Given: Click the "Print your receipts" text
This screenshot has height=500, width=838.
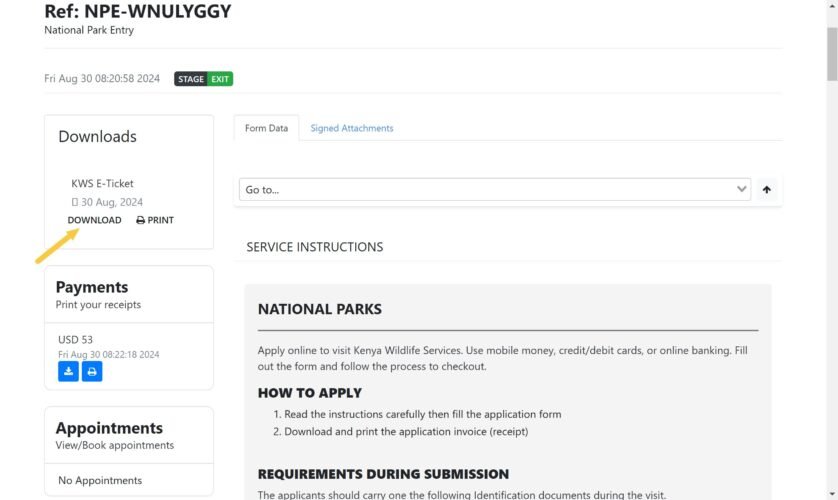Looking at the screenshot, I should tap(98, 305).
